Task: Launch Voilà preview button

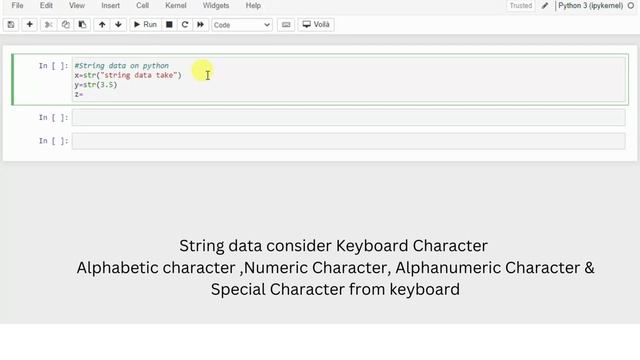Action: click(316, 25)
